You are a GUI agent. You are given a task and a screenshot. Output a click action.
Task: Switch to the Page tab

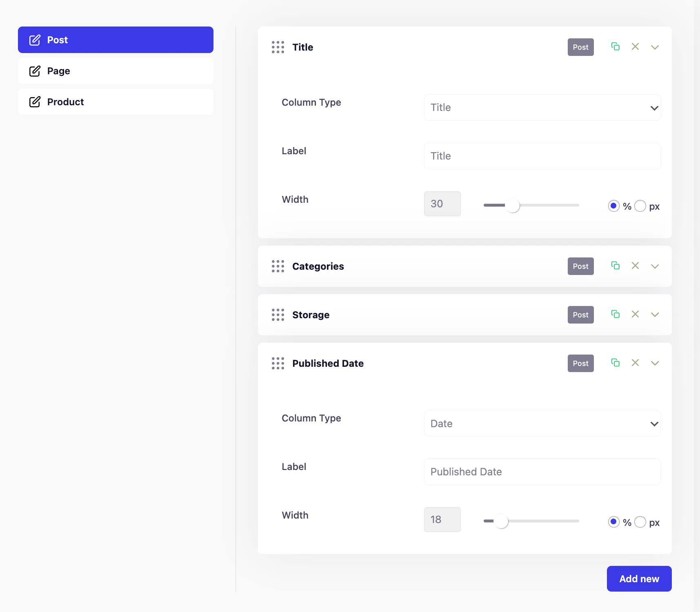(x=116, y=71)
